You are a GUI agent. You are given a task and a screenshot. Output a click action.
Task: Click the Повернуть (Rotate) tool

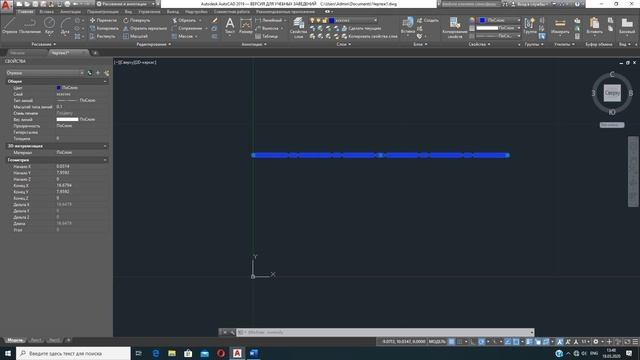point(137,20)
